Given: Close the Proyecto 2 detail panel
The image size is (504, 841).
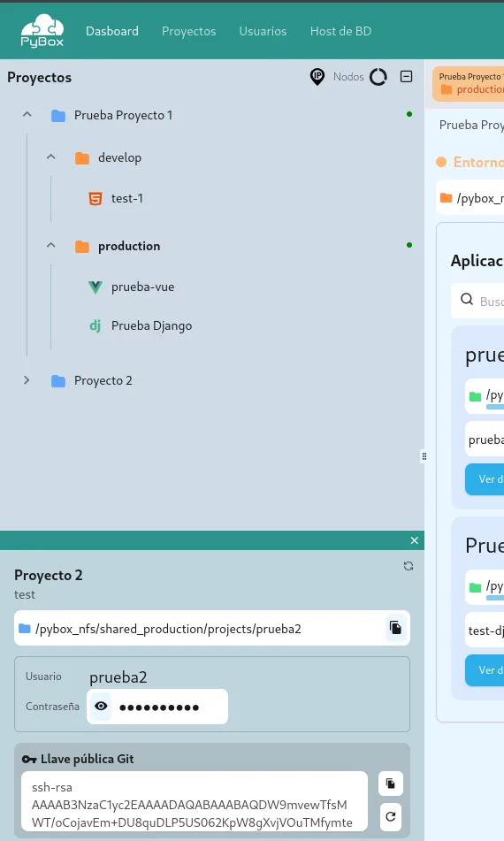Looking at the screenshot, I should (414, 540).
